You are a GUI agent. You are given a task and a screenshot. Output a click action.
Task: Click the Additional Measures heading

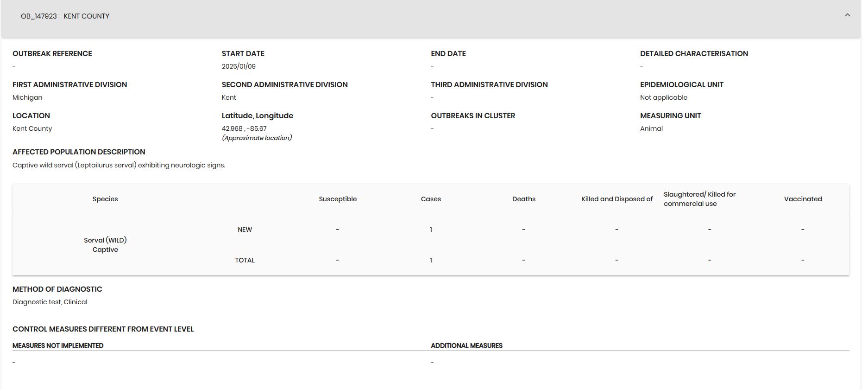tap(466, 345)
